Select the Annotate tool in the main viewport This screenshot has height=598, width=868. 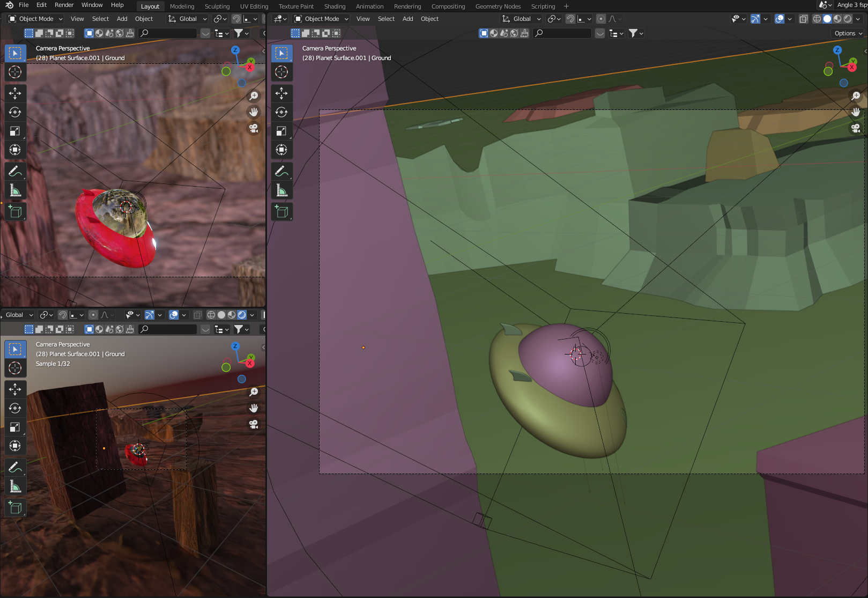tap(281, 171)
